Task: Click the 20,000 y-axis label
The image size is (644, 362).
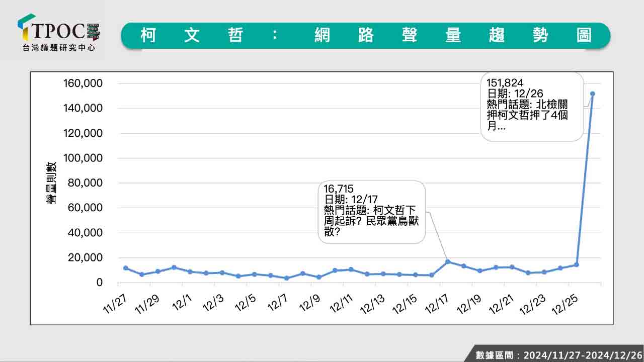Action: pos(86,258)
